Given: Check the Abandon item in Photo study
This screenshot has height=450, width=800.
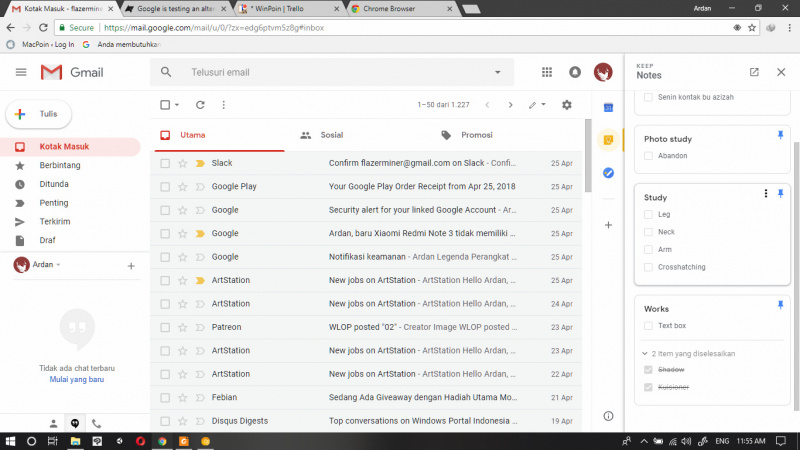Looking at the screenshot, I should [x=648, y=156].
